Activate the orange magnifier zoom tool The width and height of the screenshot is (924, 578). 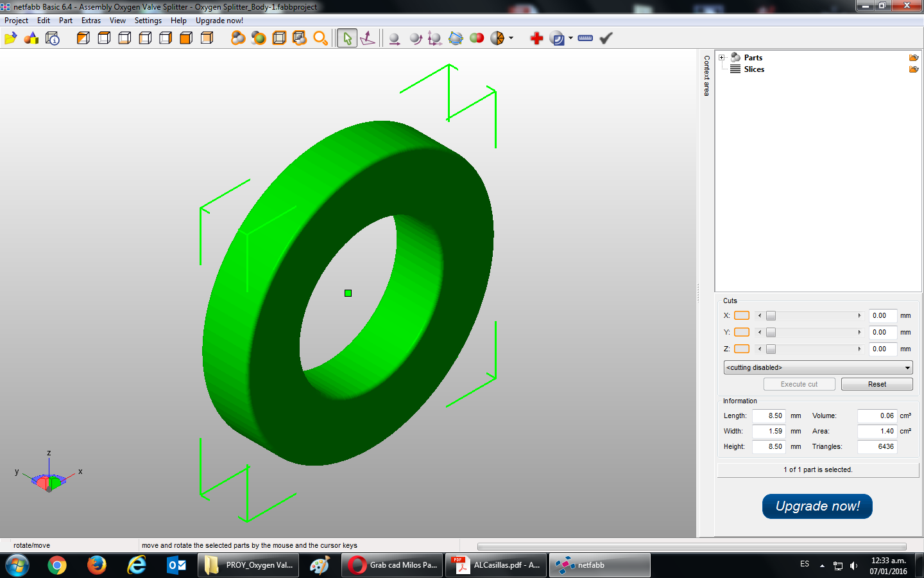pos(320,39)
